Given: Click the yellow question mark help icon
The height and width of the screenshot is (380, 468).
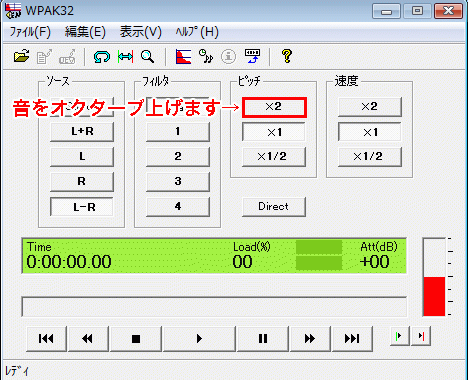Looking at the screenshot, I should 287,56.
